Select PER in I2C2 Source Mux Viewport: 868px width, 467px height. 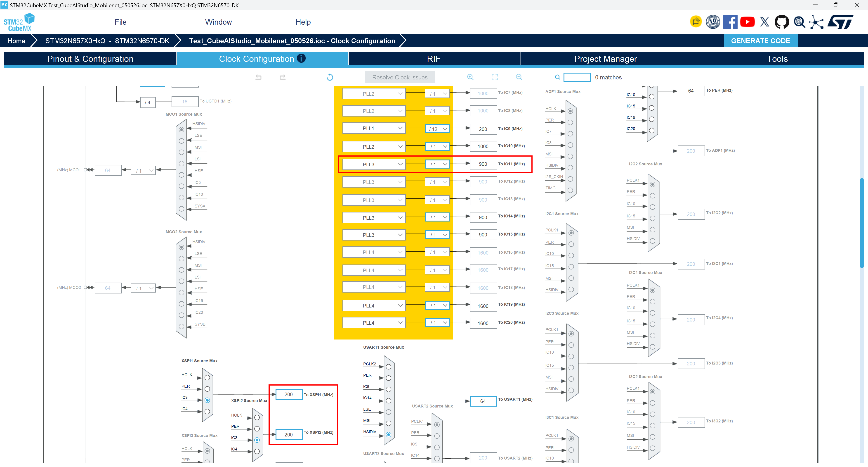tap(653, 196)
